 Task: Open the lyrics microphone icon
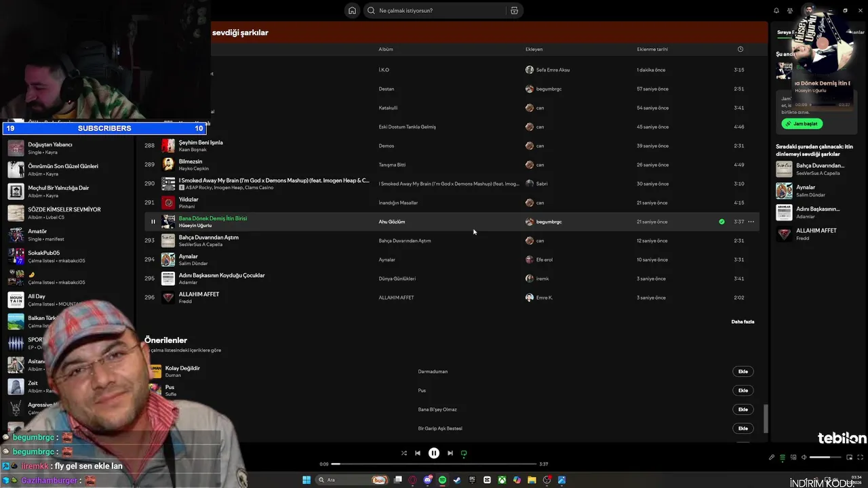pos(772,457)
